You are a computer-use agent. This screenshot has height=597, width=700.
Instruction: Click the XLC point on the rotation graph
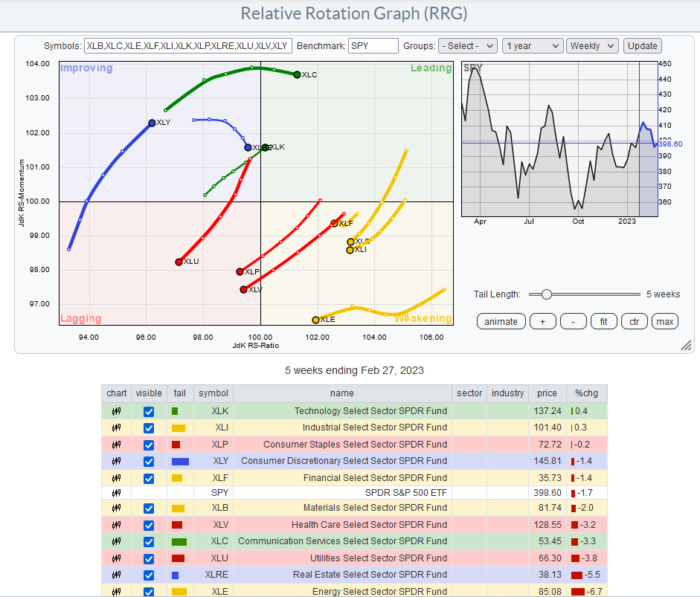(298, 74)
